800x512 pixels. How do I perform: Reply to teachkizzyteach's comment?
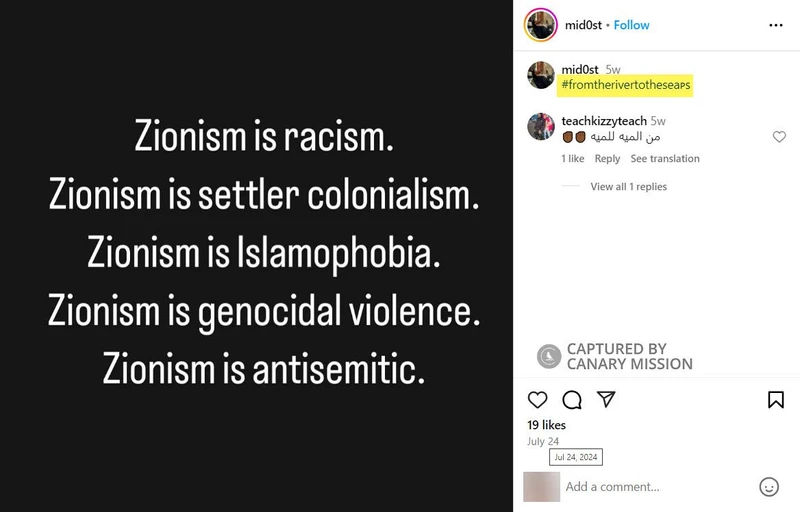coord(607,159)
